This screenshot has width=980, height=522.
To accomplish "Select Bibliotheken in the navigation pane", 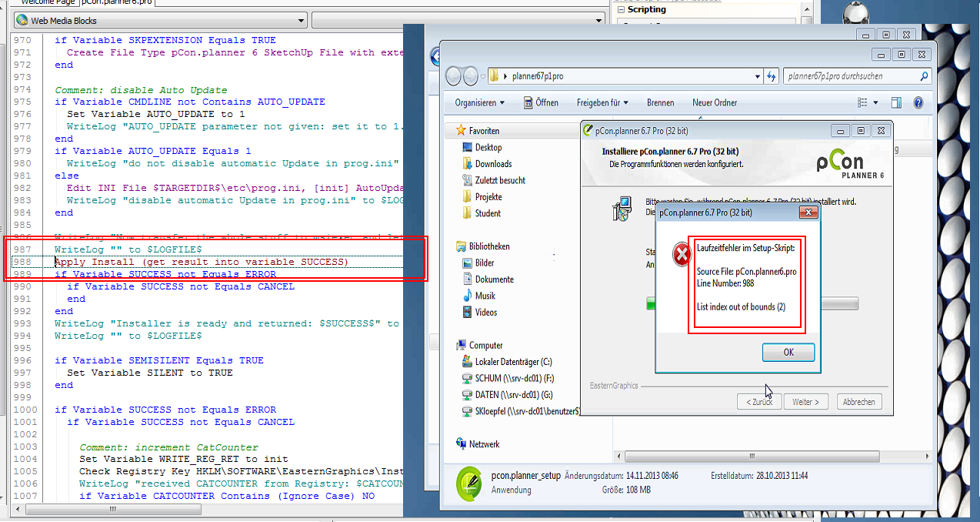I will (x=482, y=246).
